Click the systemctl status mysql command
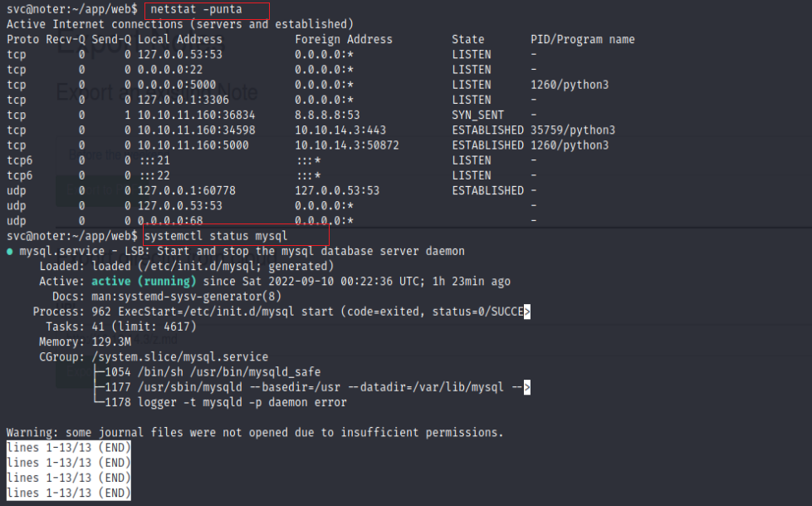 [x=216, y=236]
